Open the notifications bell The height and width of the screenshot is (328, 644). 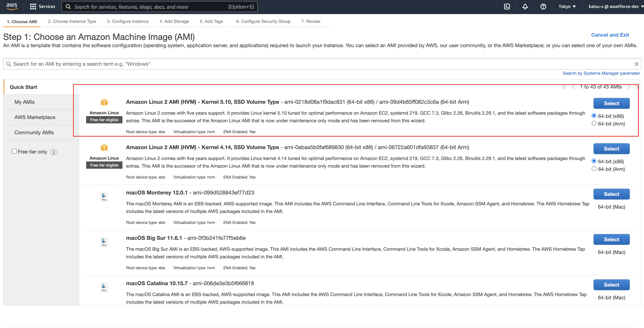coord(525,7)
